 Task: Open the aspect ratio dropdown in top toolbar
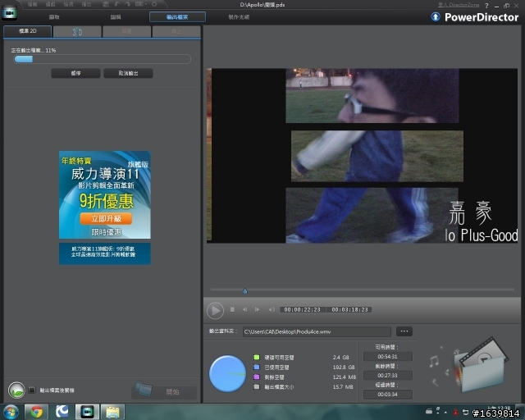[x=140, y=4]
